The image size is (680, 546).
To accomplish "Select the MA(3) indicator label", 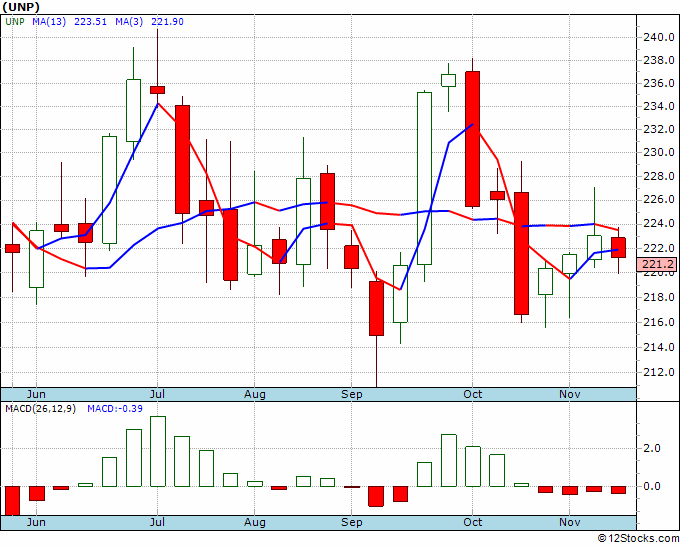I will pyautogui.click(x=129, y=22).
